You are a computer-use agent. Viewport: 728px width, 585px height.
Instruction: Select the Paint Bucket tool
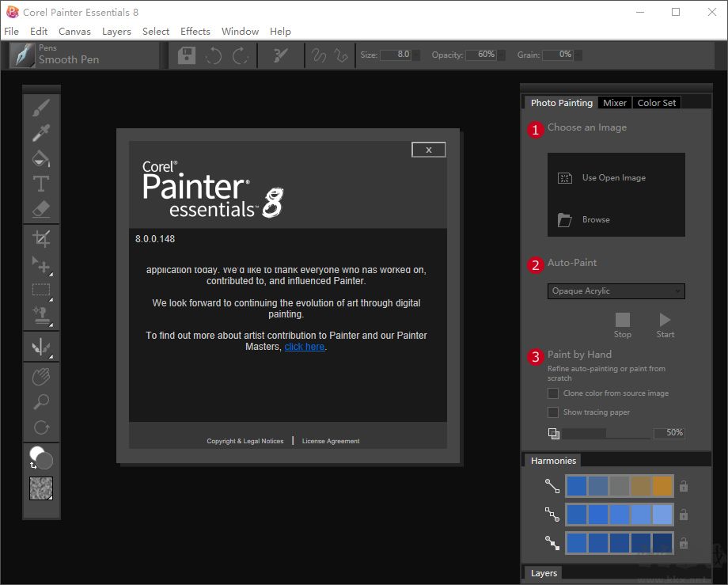click(41, 158)
